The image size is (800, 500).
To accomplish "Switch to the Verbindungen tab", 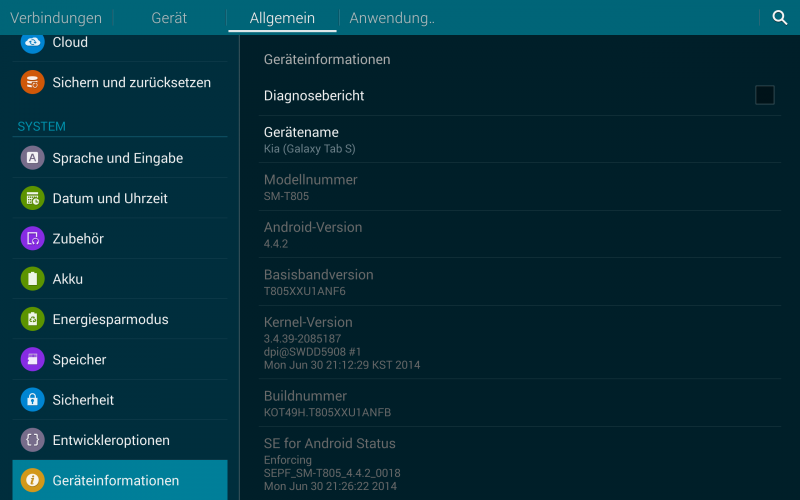I will pyautogui.click(x=56, y=18).
